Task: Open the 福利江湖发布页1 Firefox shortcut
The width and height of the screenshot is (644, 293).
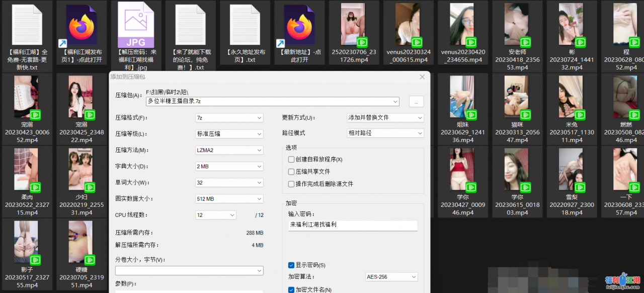Action: tap(81, 25)
